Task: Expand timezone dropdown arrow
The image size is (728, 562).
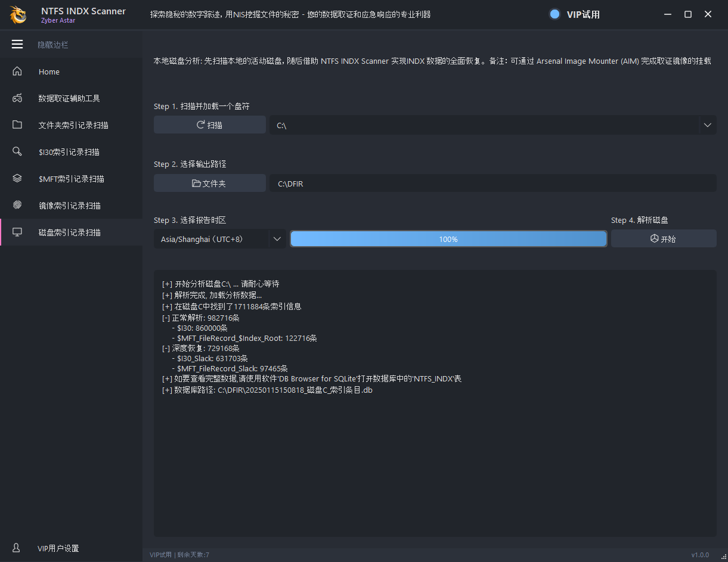Action: (x=277, y=239)
